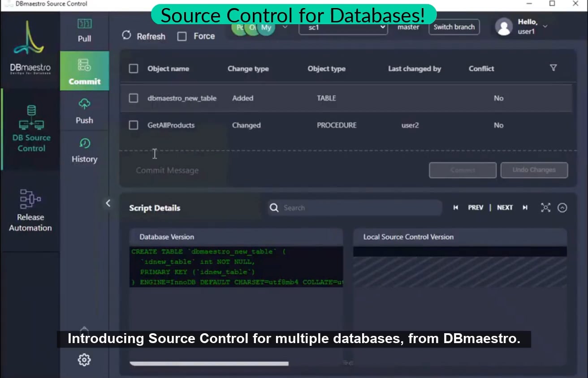588x378 pixels.
Task: Click the Object name column header
Action: point(168,69)
